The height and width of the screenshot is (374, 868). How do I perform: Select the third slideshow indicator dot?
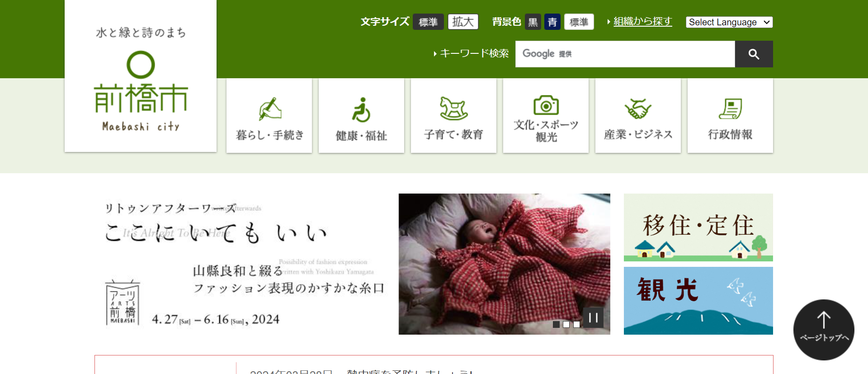click(x=576, y=324)
